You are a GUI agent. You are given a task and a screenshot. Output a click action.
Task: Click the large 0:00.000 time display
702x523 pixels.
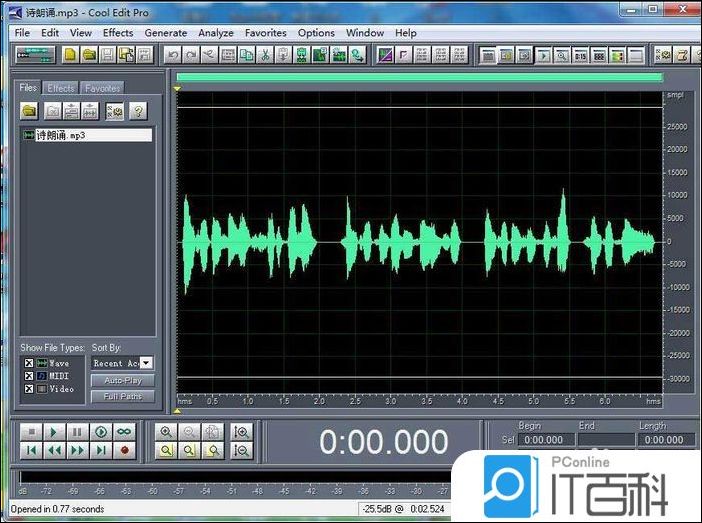tap(384, 442)
